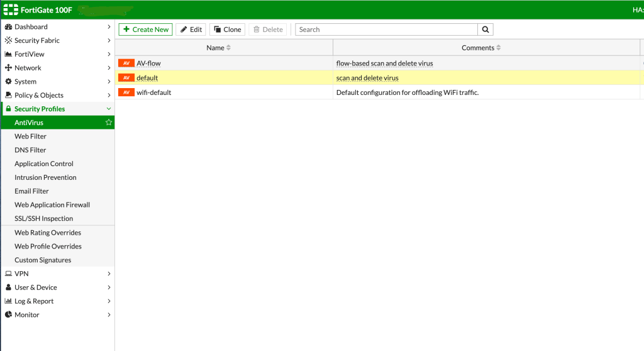The width and height of the screenshot is (644, 351).
Task: Open the Web Filter menu item
Action: [x=30, y=136]
